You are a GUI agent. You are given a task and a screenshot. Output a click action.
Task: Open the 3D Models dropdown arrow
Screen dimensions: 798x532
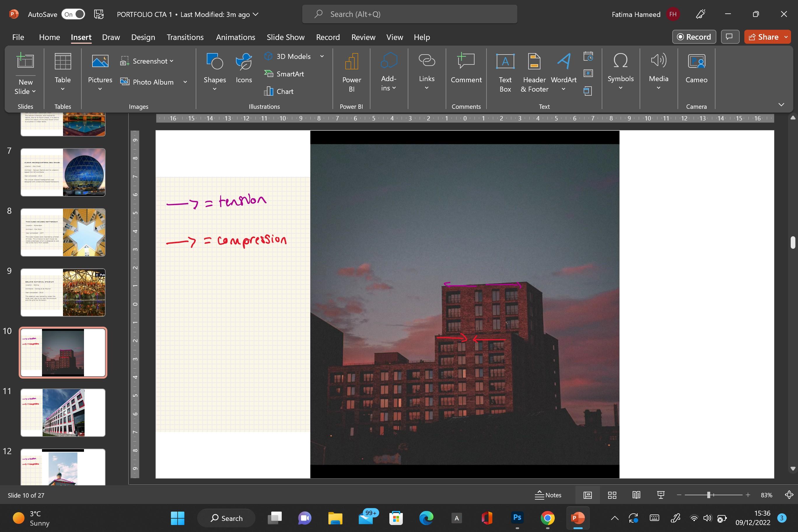click(322, 56)
